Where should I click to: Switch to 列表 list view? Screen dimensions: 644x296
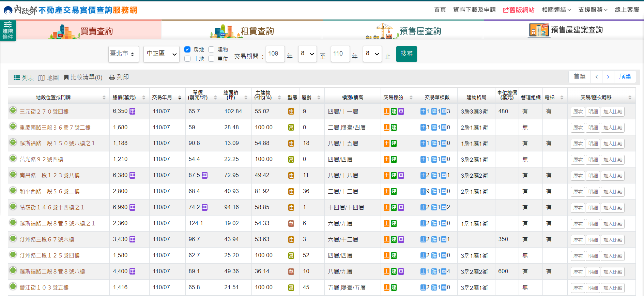tap(24, 78)
